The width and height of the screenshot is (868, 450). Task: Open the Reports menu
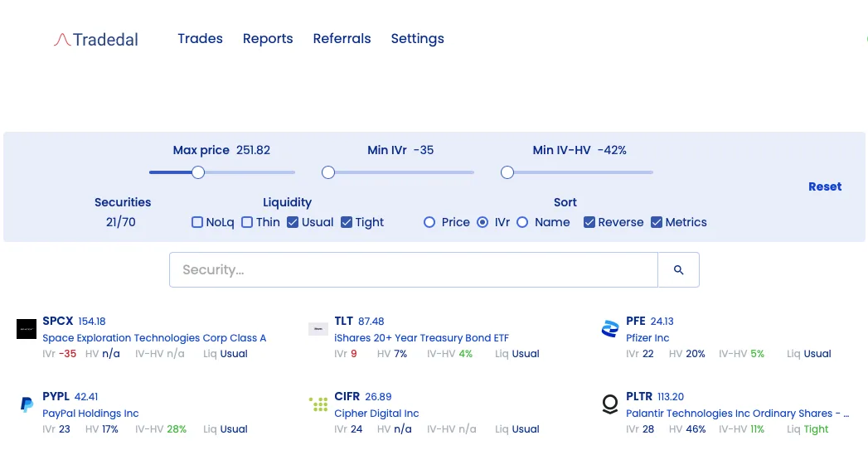pyautogui.click(x=268, y=38)
